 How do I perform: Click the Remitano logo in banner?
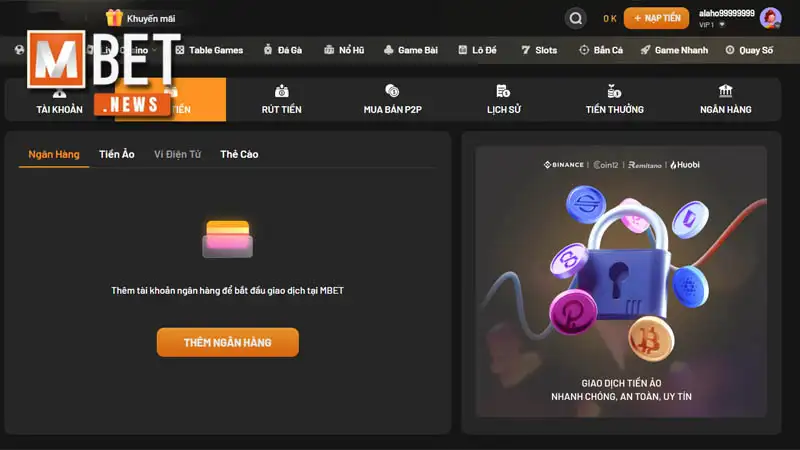tap(645, 165)
